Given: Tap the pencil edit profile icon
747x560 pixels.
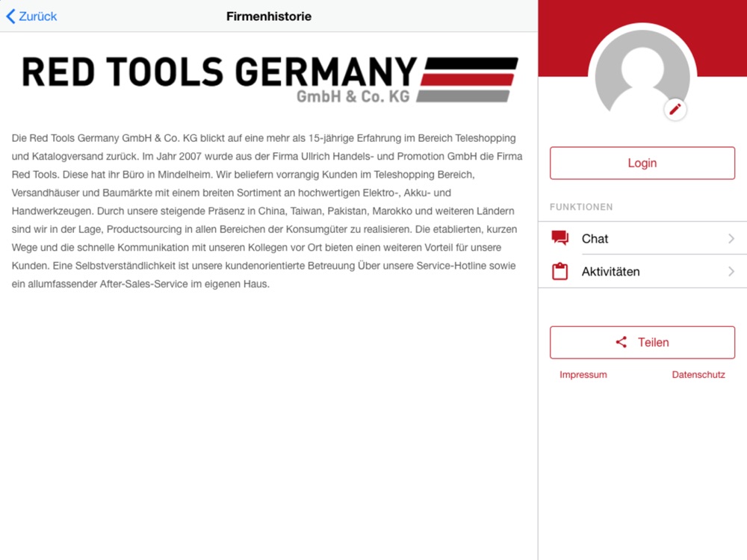Looking at the screenshot, I should [x=675, y=110].
